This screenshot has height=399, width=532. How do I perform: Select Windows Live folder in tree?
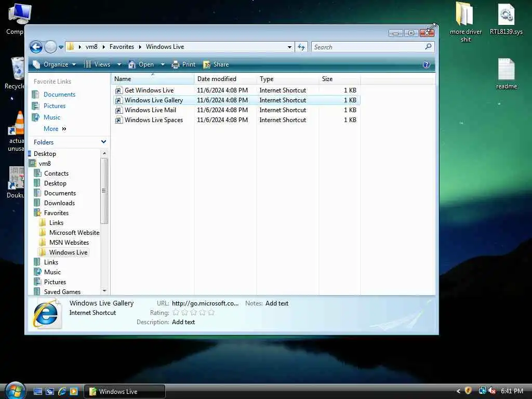pyautogui.click(x=68, y=252)
